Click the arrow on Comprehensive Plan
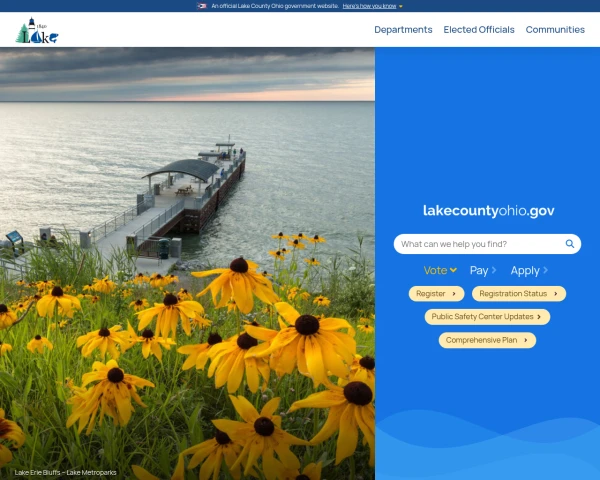This screenshot has height=480, width=600. [x=526, y=340]
